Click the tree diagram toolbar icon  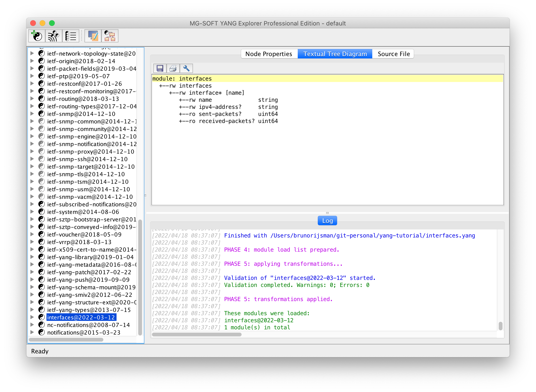(110, 36)
